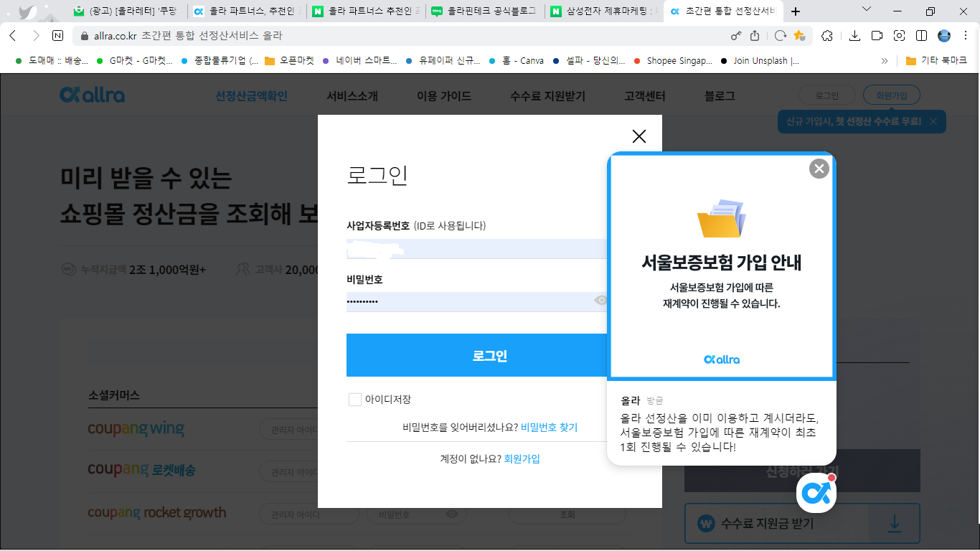Click 회원가입 link in login dialog
This screenshot has height=551, width=980.
[x=522, y=458]
